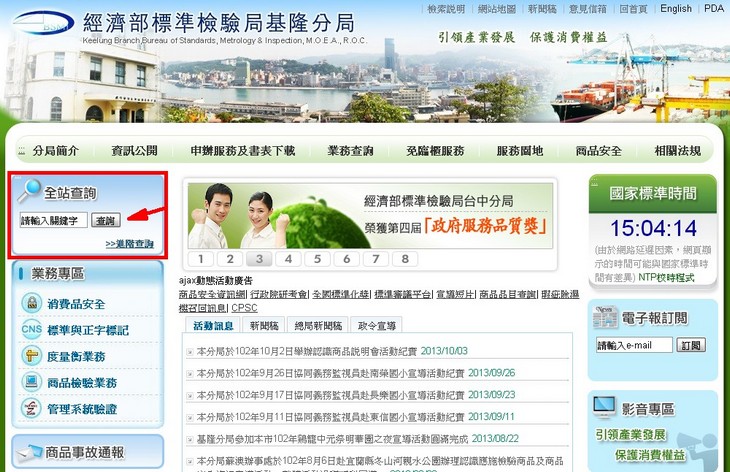730x472 pixels.
Task: Open the 商品檢驗業務 section link
Action: pos(82,383)
